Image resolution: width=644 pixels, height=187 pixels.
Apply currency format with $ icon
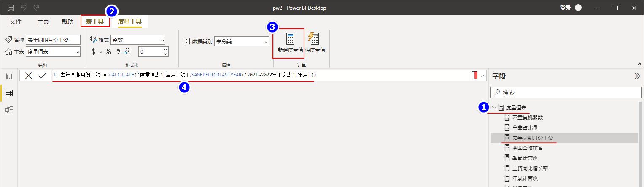93,51
